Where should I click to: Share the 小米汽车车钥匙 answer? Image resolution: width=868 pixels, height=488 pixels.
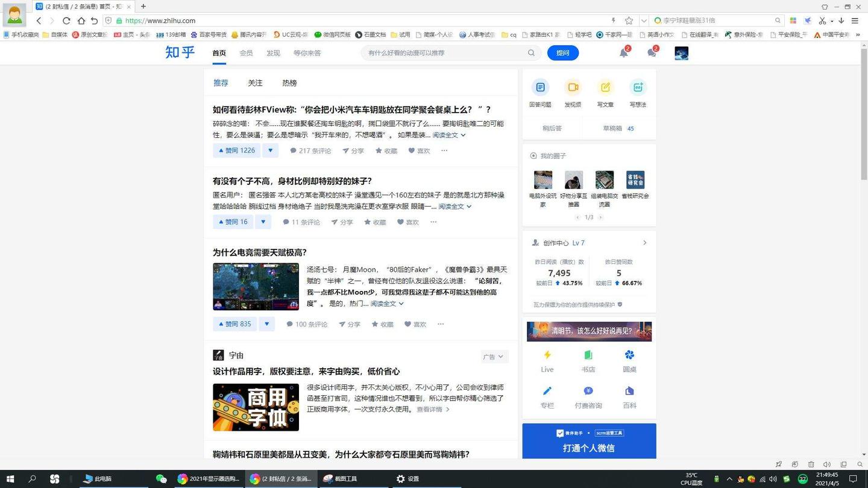pos(353,151)
